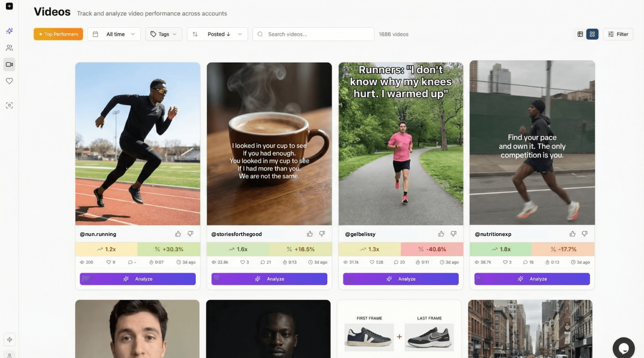Click the Top Performers button

(x=58, y=34)
